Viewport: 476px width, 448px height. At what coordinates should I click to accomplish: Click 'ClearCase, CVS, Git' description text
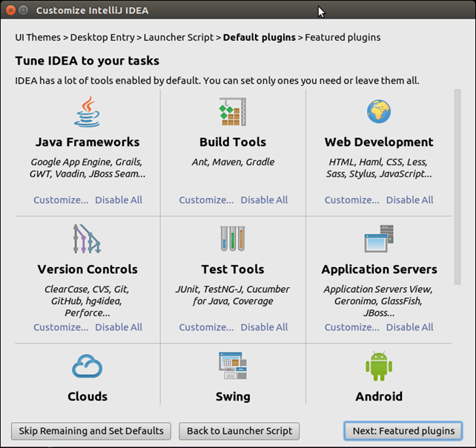[87, 300]
